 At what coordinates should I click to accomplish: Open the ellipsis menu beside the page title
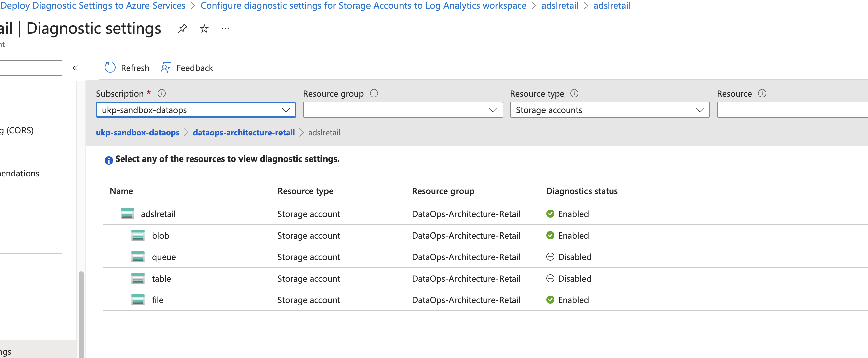[x=225, y=28]
